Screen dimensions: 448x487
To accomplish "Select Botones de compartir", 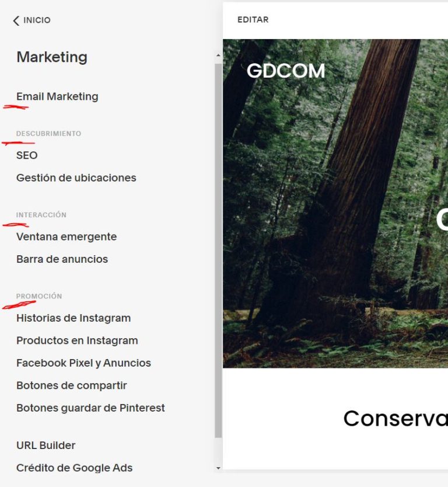I will point(72,385).
